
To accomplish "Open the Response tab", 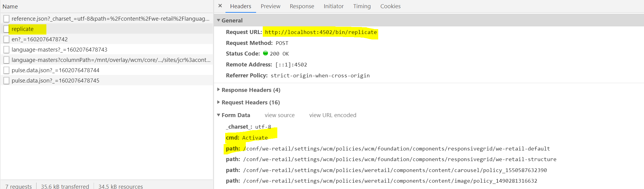I will coord(302,6).
